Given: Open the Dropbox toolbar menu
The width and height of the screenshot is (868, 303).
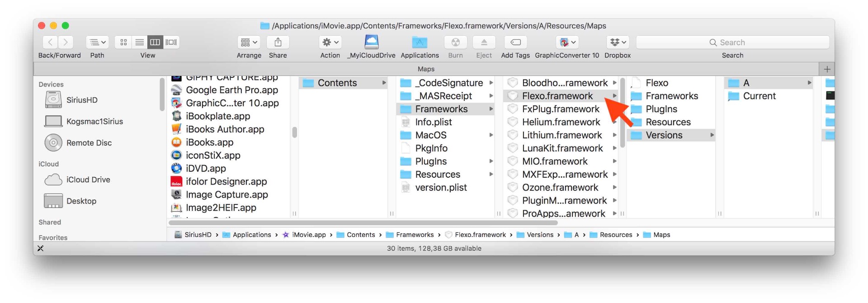Looking at the screenshot, I should [x=618, y=42].
